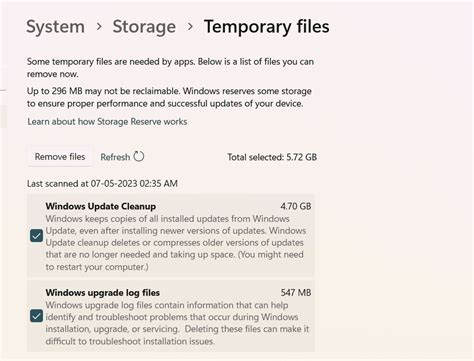The image size is (474, 361).
Task: Click the Refresh circular arrow icon
Action: point(139,156)
